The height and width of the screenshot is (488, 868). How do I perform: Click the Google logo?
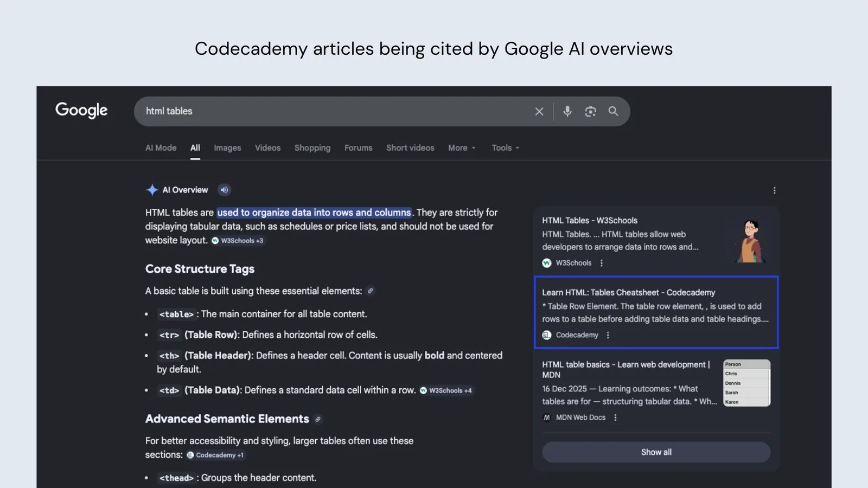[x=81, y=110]
